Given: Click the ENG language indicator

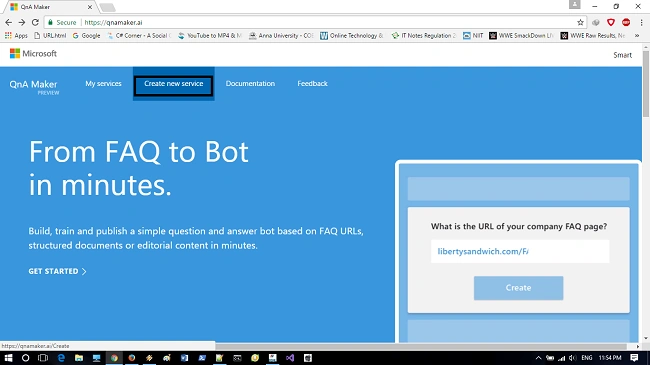Looking at the screenshot, I should coord(587,358).
